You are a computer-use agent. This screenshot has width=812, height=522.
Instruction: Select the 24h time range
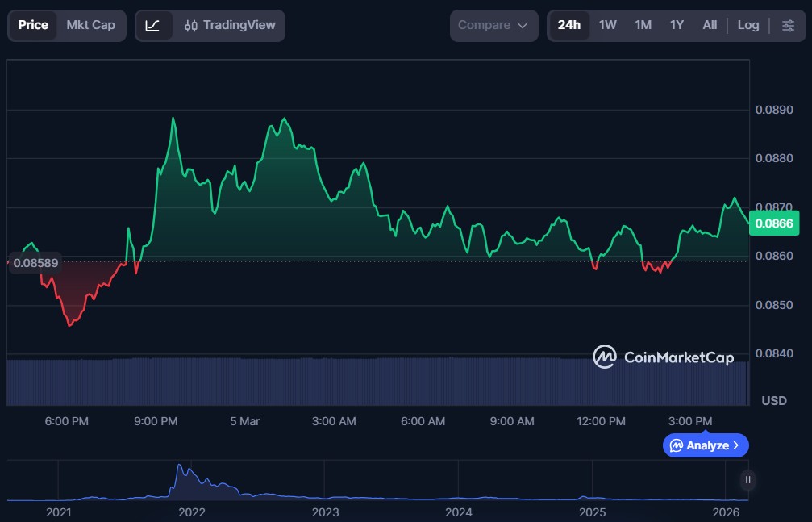point(568,25)
